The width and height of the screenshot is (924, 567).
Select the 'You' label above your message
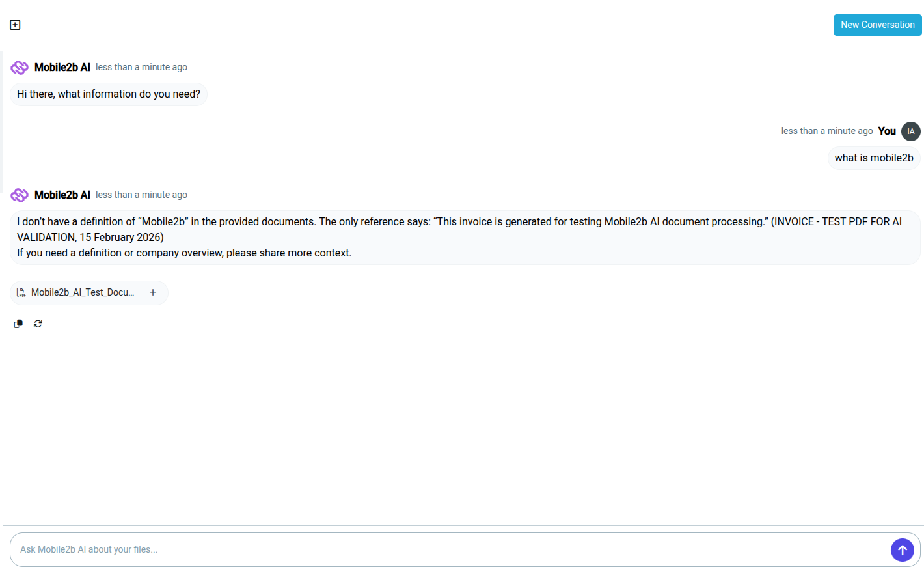point(887,131)
